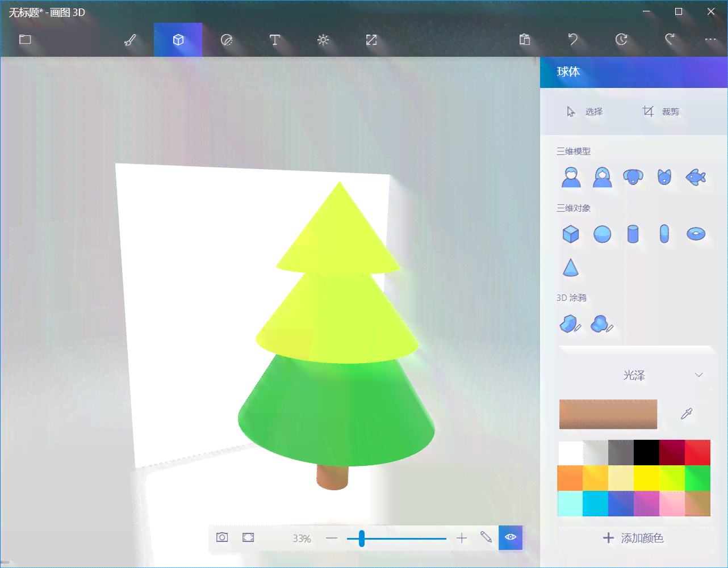Viewport: 728px width, 568px height.
Task: Pick the tan brown color swatch
Action: 698,503
